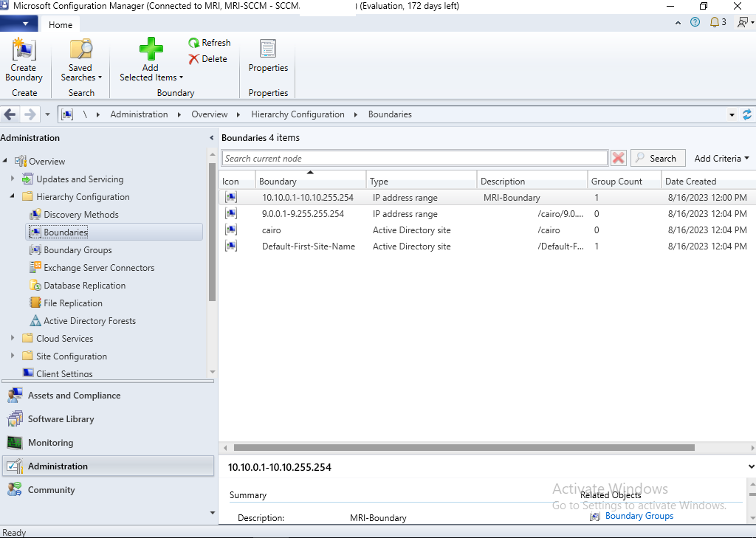Image resolution: width=756 pixels, height=538 pixels.
Task: Refresh the boundaries list from ribbon
Action: pyautogui.click(x=209, y=43)
